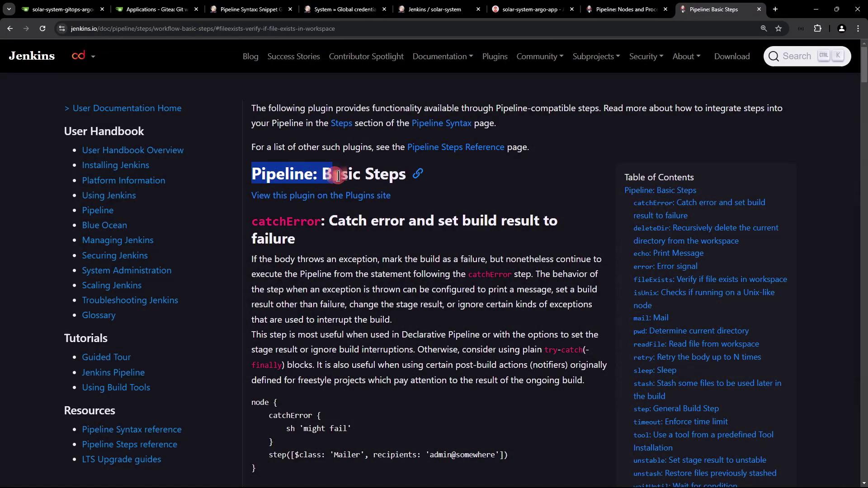
Task: Open Guided Tour tutorial
Action: (x=106, y=357)
